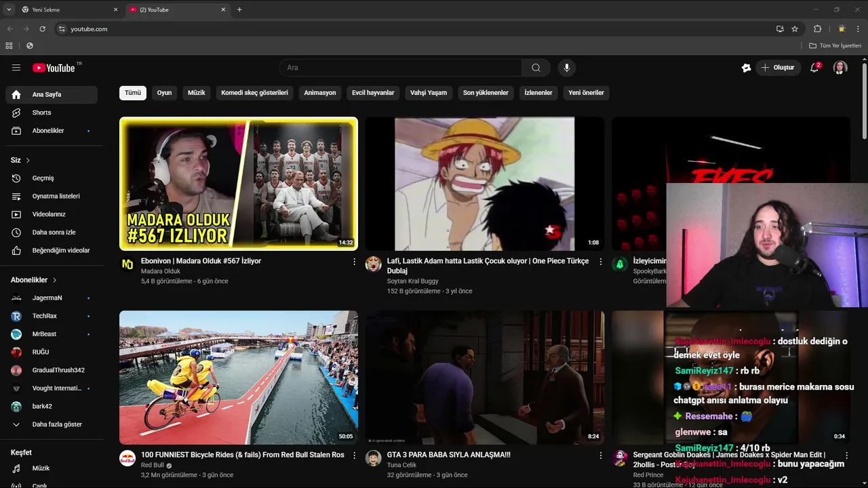Open bark42 channel subscription
This screenshot has height=488, width=868.
pyautogui.click(x=52, y=407)
